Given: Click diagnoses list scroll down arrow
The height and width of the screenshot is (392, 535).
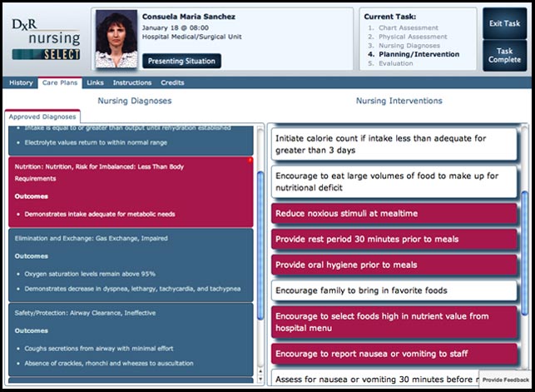Looking at the screenshot, I should pyautogui.click(x=260, y=379).
